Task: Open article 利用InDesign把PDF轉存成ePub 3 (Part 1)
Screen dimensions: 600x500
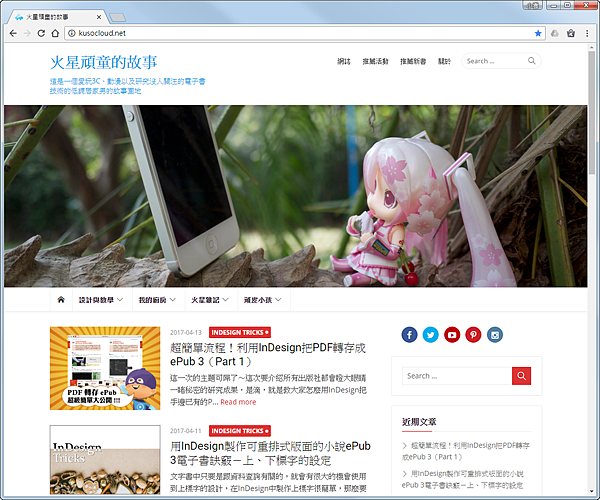Action: [268, 354]
